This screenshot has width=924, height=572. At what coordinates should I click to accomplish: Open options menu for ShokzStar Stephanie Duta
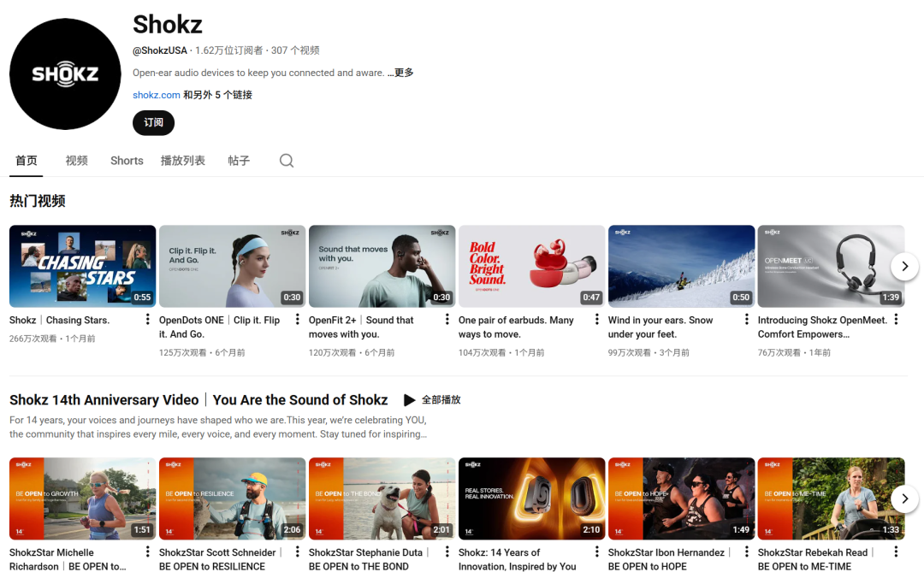click(447, 551)
